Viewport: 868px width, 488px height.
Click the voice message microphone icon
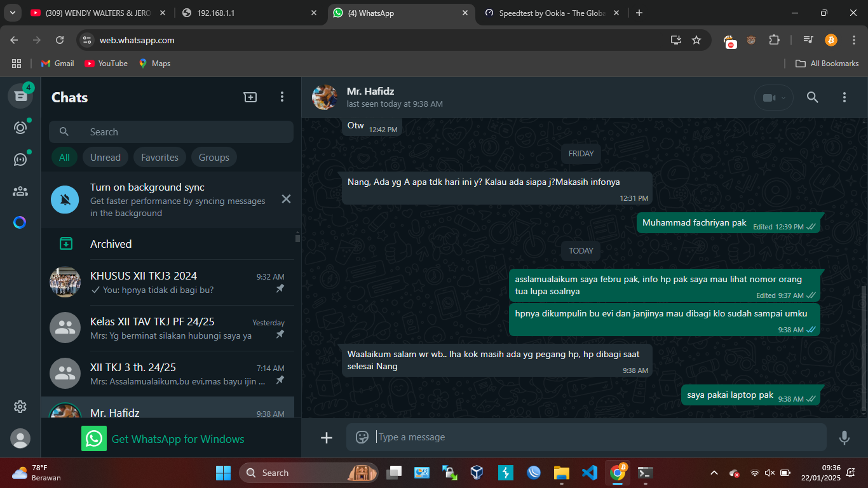click(844, 437)
